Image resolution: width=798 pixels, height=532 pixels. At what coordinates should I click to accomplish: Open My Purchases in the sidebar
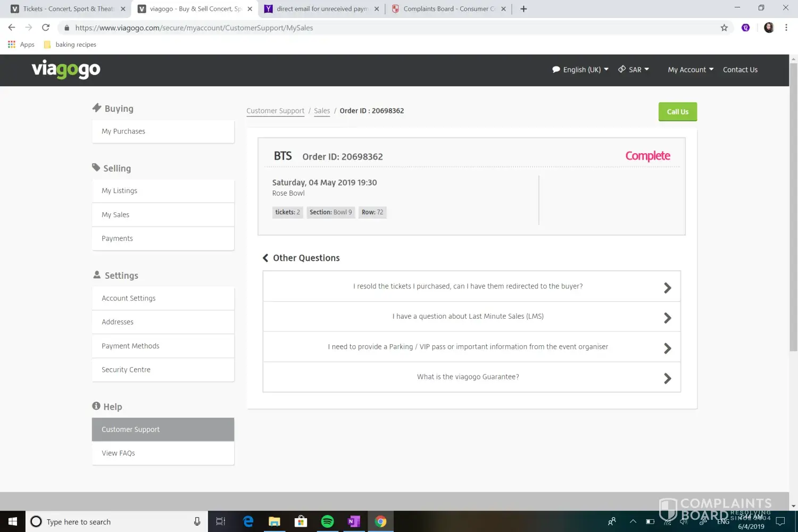pos(163,131)
